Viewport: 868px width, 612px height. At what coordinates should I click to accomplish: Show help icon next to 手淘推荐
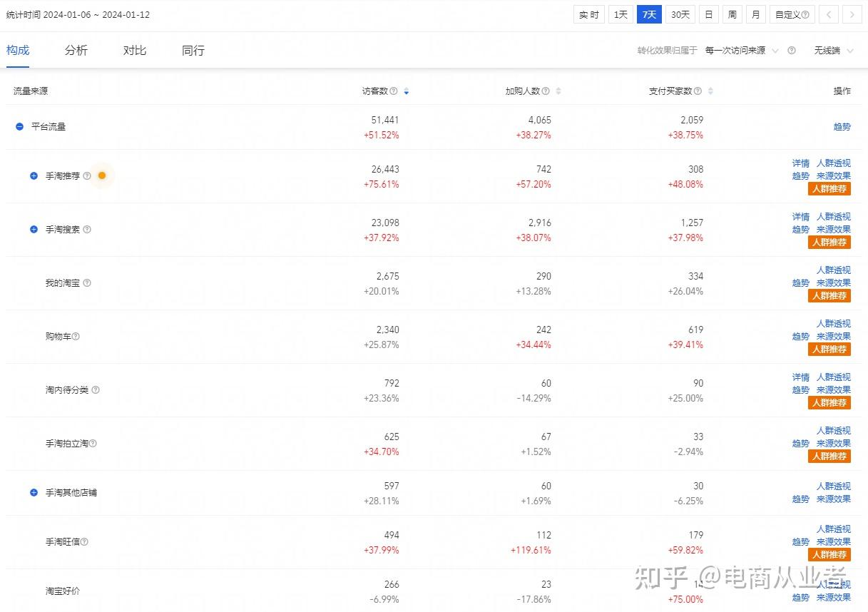[x=87, y=175]
